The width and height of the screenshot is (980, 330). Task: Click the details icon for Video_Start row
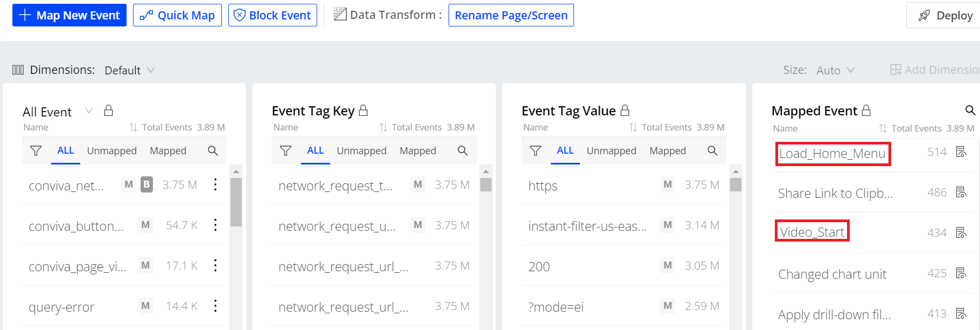pyautogui.click(x=961, y=232)
